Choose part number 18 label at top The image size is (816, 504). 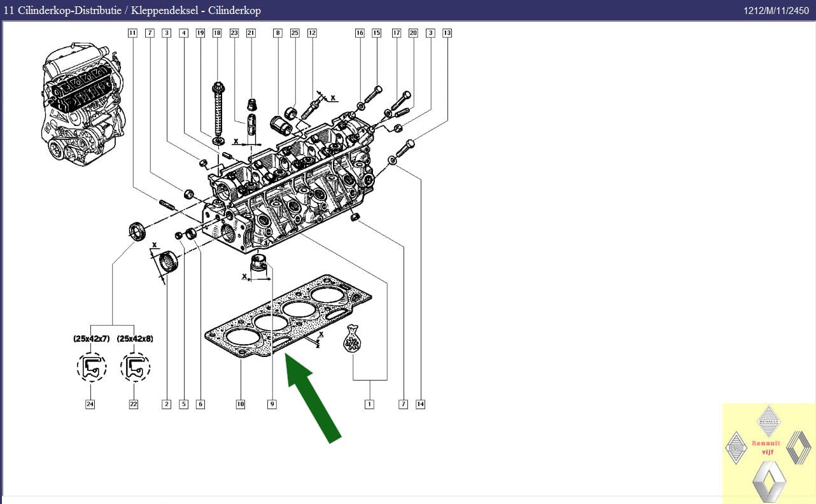tap(217, 32)
